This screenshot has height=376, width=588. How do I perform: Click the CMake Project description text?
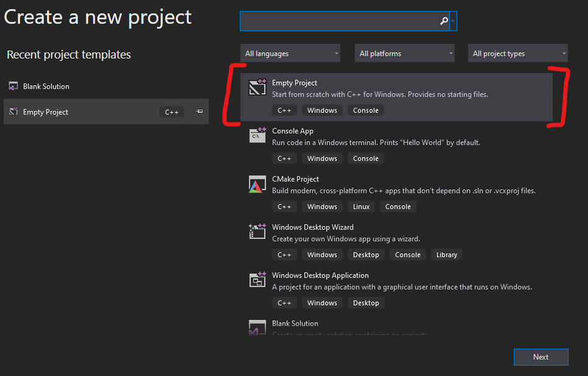tap(404, 191)
